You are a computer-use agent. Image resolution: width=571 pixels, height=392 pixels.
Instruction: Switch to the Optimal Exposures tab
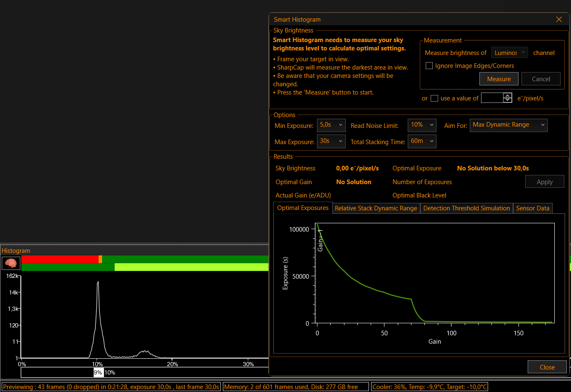[303, 208]
